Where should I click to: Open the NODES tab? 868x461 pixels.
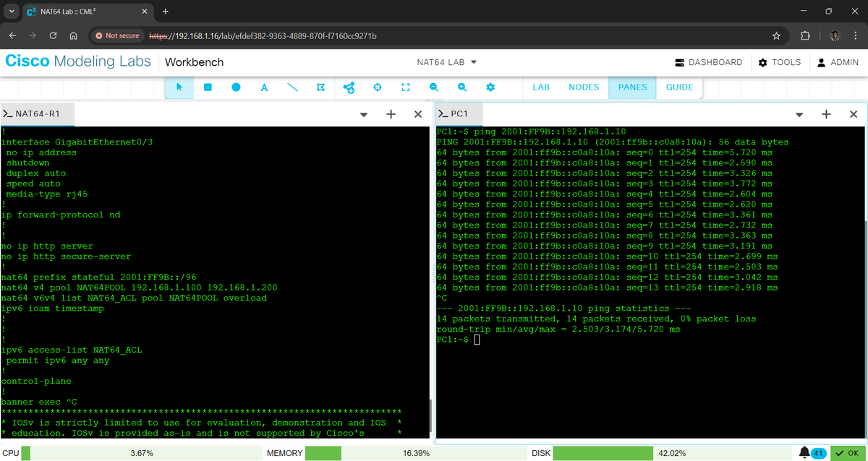584,87
